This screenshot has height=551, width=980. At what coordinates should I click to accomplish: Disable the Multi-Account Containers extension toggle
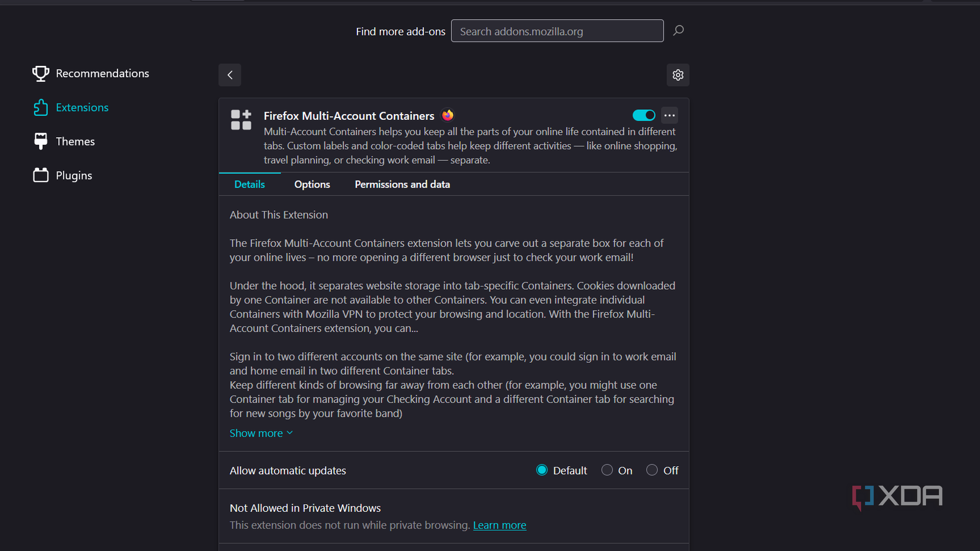click(x=644, y=115)
